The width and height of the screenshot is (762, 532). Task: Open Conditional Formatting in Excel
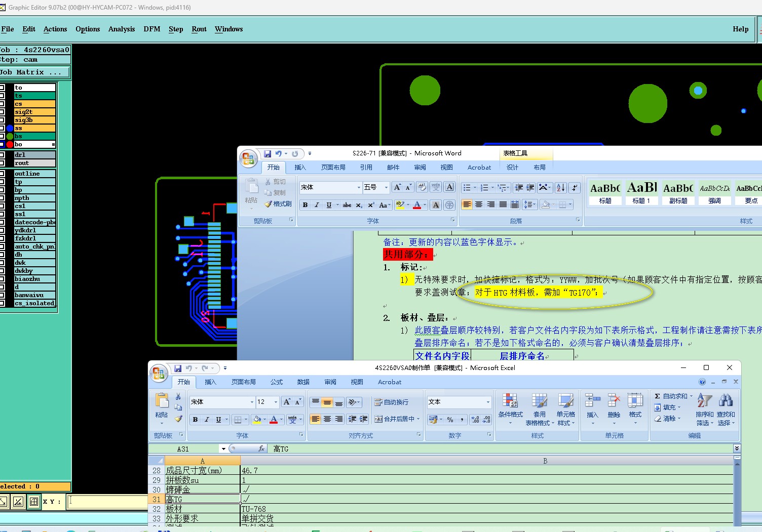click(510, 410)
